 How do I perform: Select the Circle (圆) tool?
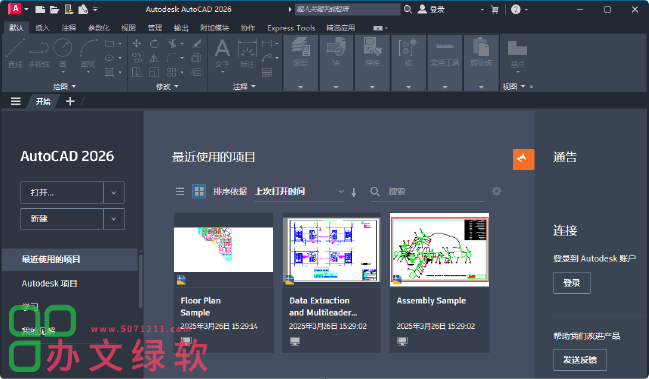pyautogui.click(x=63, y=53)
